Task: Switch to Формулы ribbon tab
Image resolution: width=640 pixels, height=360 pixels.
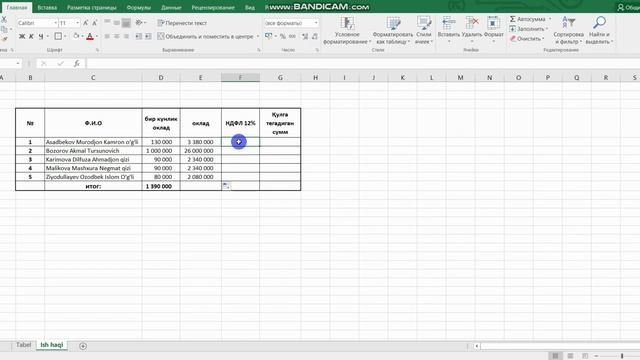Action: pos(138,7)
